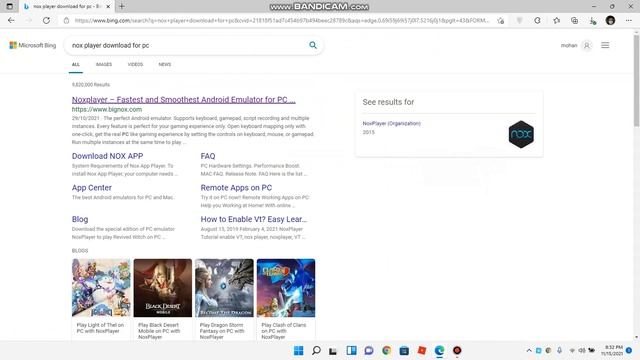Select the ALL results tab

point(76,64)
